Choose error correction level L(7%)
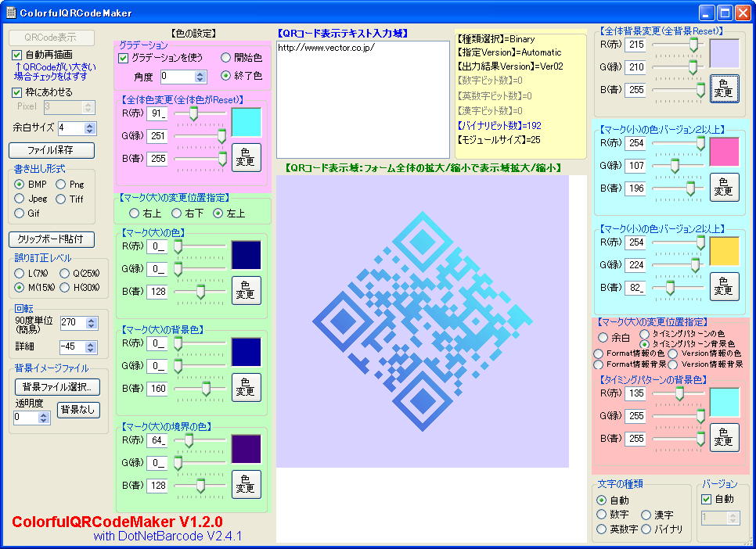Viewport: 756px width, 549px height. pos(20,273)
